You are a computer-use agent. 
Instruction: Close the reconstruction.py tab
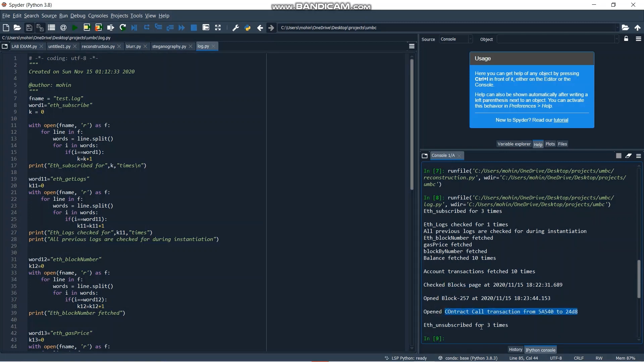[x=119, y=47]
